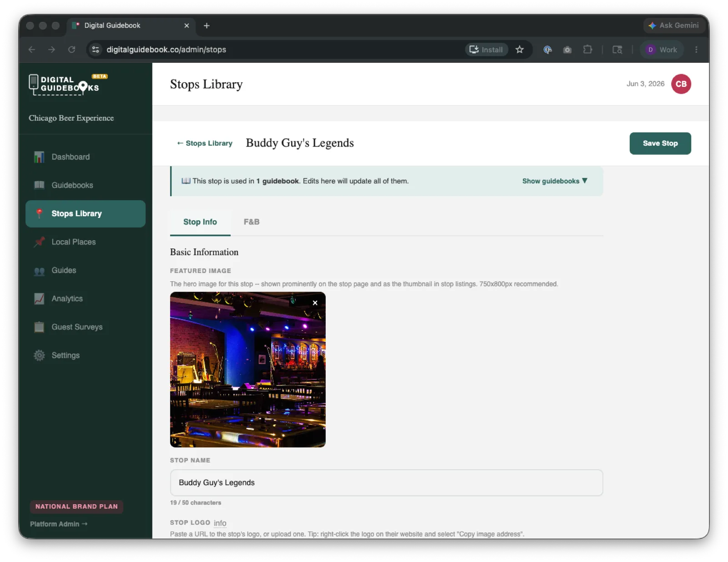Image resolution: width=728 pixels, height=562 pixels.
Task: Bookmark this page with the star icon
Action: click(520, 50)
